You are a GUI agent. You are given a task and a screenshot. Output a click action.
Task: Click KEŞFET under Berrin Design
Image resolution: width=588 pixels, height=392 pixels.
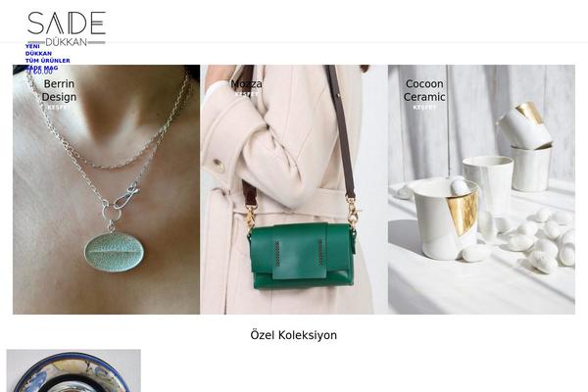(x=59, y=107)
